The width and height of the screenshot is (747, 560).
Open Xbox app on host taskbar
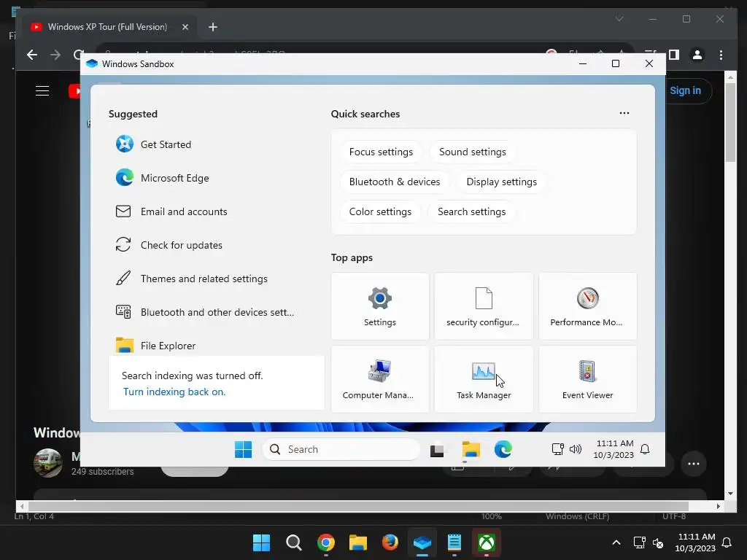click(487, 542)
